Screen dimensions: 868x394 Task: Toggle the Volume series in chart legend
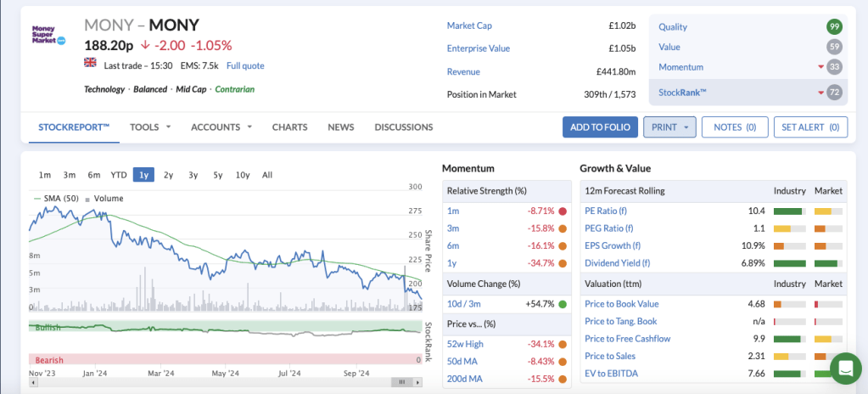108,199
